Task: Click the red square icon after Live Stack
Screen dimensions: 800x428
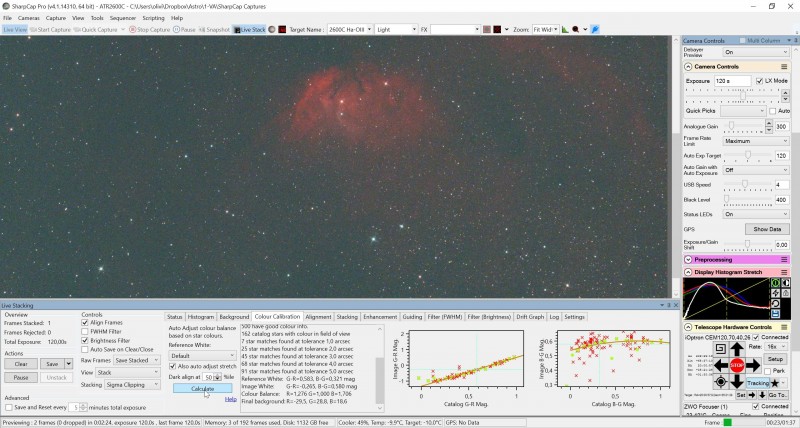Action: 282,30
